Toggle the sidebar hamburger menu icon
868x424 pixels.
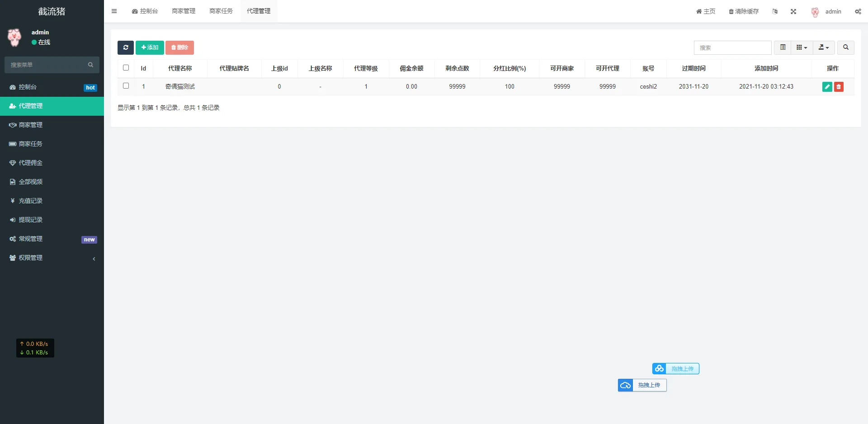point(114,11)
